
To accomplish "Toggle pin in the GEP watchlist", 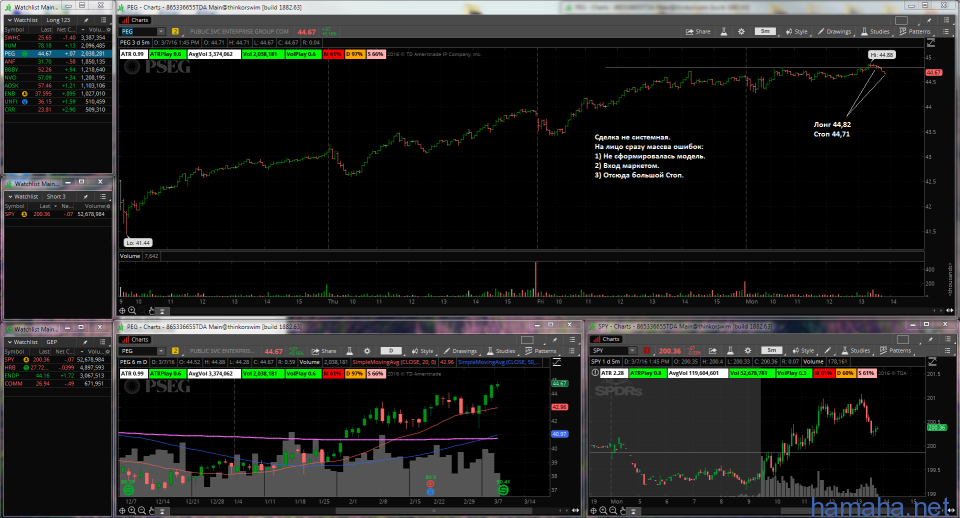I will tap(86, 342).
